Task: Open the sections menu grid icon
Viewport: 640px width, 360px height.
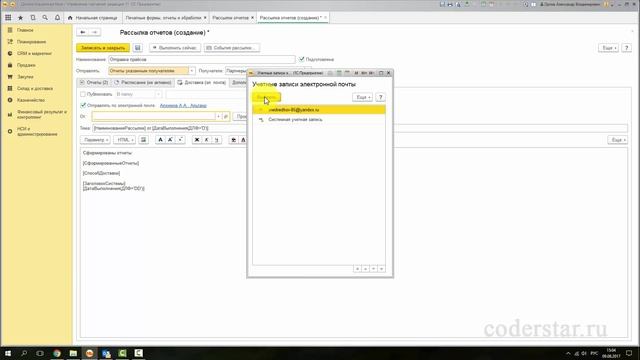Action: click(8, 18)
